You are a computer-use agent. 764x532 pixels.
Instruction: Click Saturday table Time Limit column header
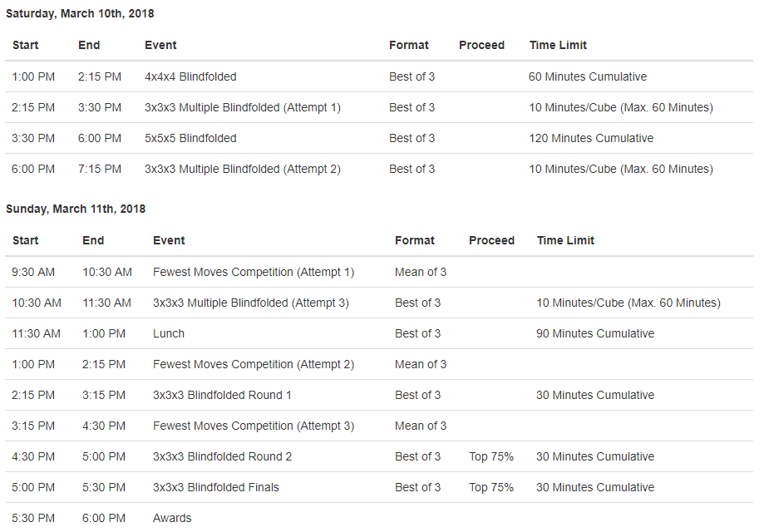tap(558, 46)
